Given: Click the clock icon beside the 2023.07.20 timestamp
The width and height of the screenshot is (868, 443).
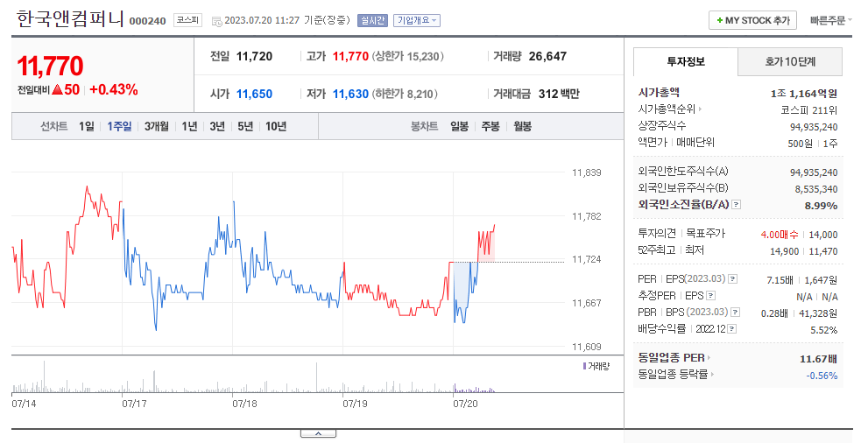Looking at the screenshot, I should 216,22.
